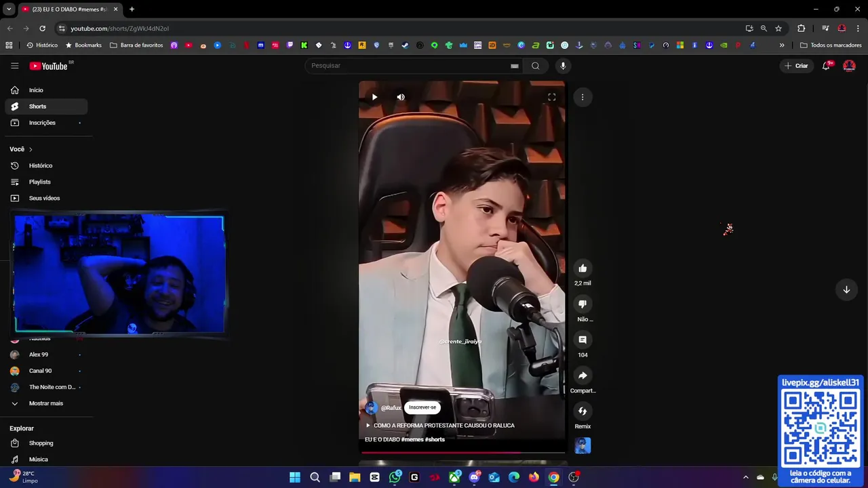Click the #memes hashtag in the title

point(414,439)
